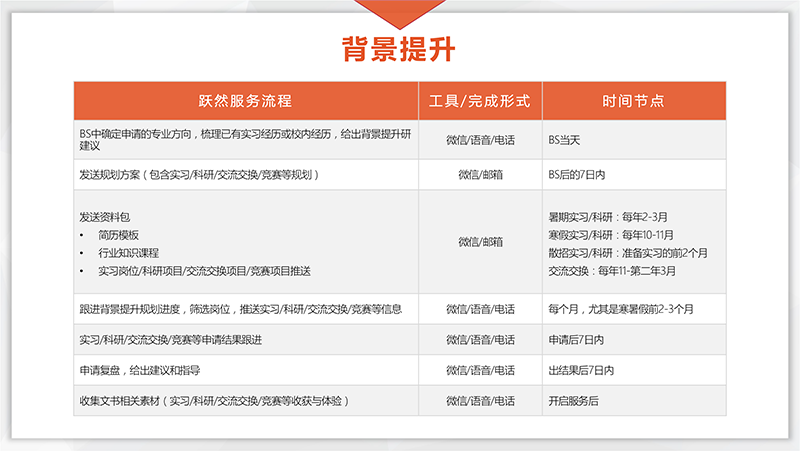
Task: Click the 出结果后7日内 time cell
Action: pyautogui.click(x=581, y=370)
